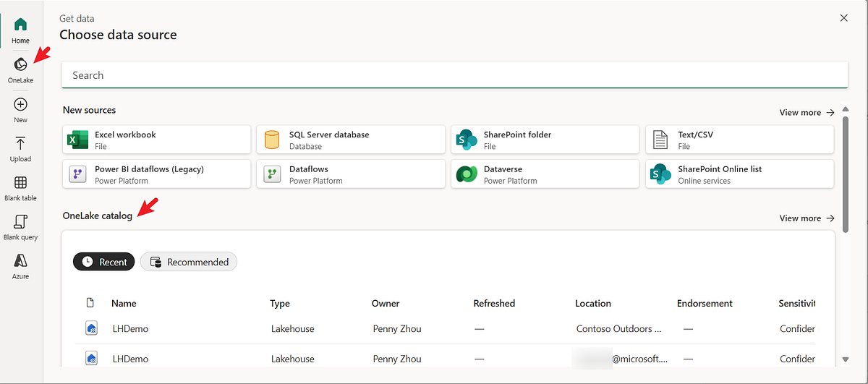Select the Dataverse source tile

point(545,174)
